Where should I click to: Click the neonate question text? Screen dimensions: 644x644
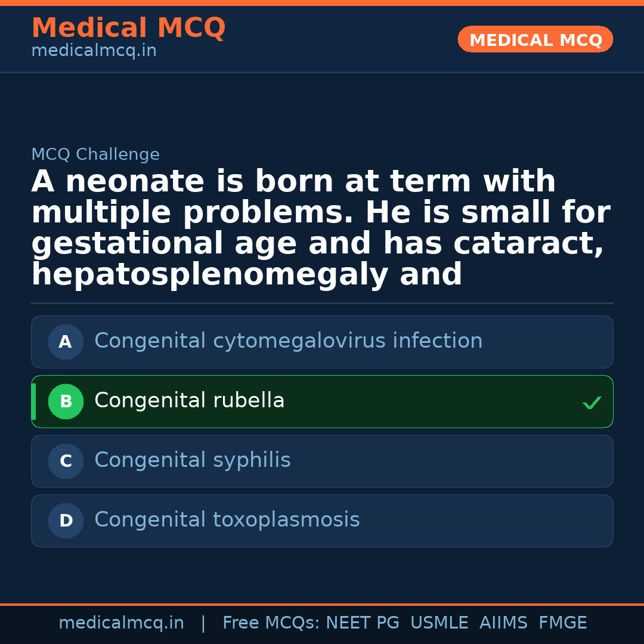[x=322, y=228]
